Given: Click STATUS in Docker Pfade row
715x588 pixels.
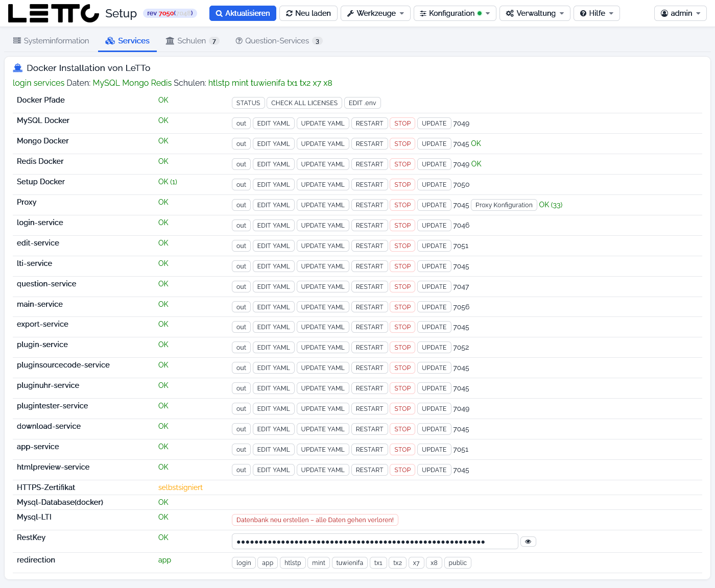Looking at the screenshot, I should 248,103.
